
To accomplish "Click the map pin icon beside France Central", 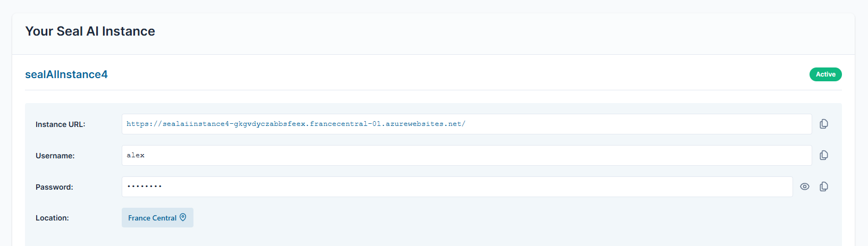I will tap(183, 217).
